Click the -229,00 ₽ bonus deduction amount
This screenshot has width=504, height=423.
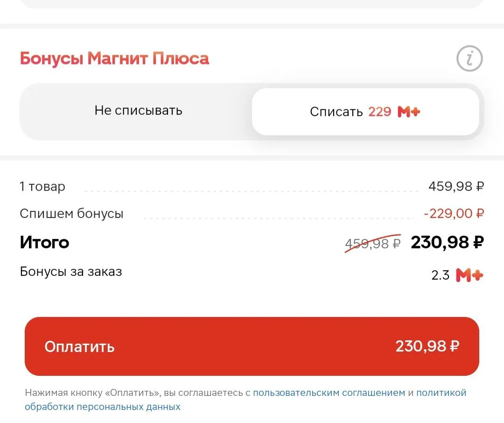454,213
